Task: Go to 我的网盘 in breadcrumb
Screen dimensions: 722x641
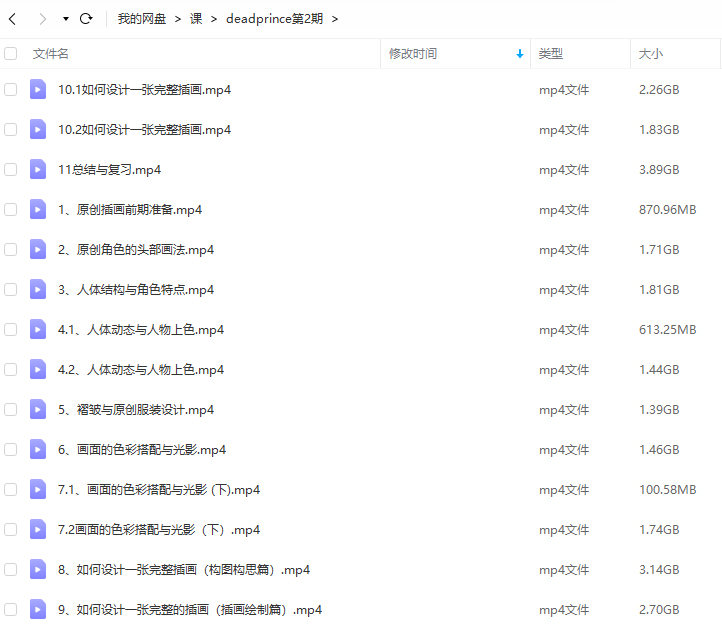Action: click(x=142, y=19)
